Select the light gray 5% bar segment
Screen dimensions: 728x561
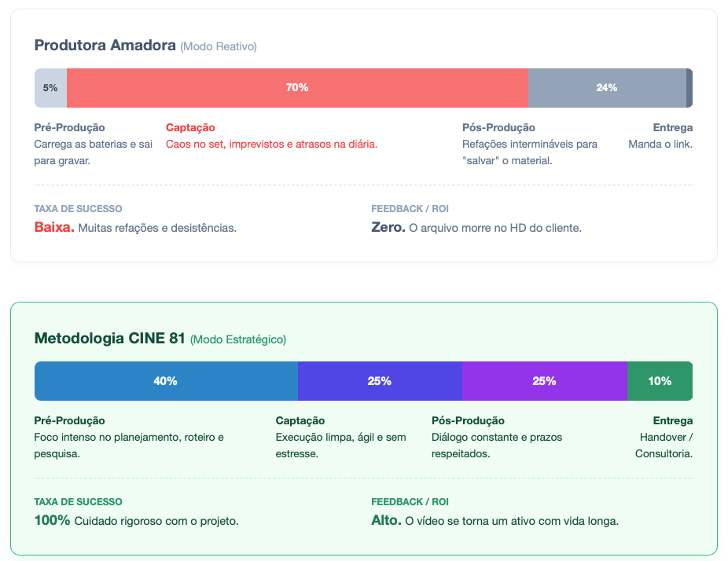[50, 88]
